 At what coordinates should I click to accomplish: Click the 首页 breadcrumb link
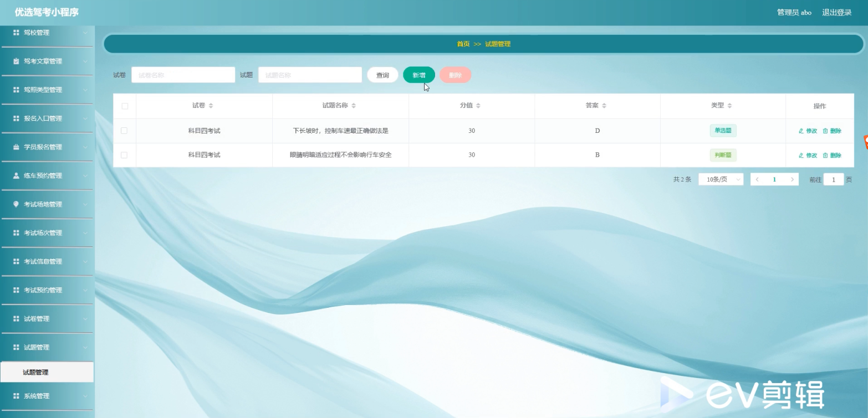pyautogui.click(x=463, y=44)
